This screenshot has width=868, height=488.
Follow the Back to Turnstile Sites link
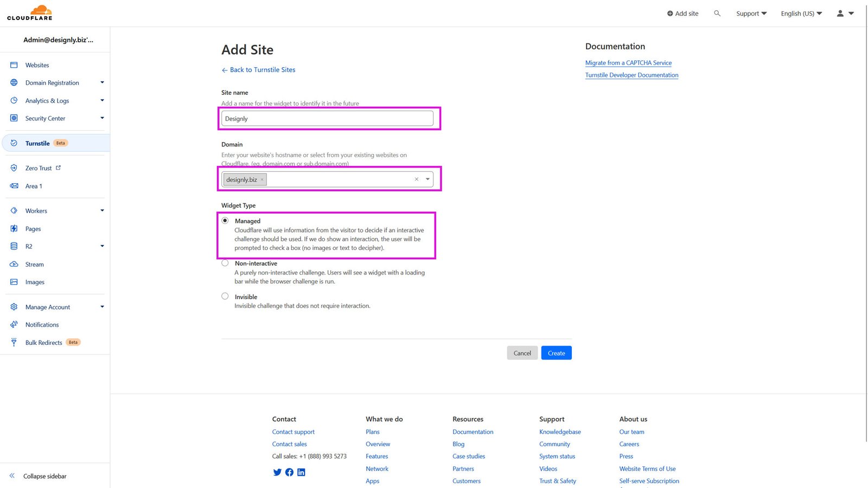[262, 70]
